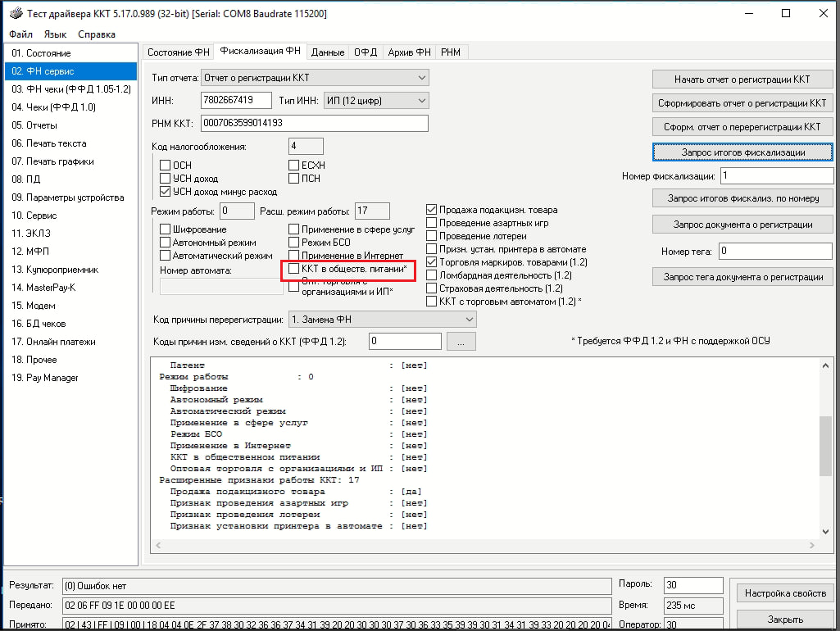Open the Справка menu

click(x=97, y=34)
